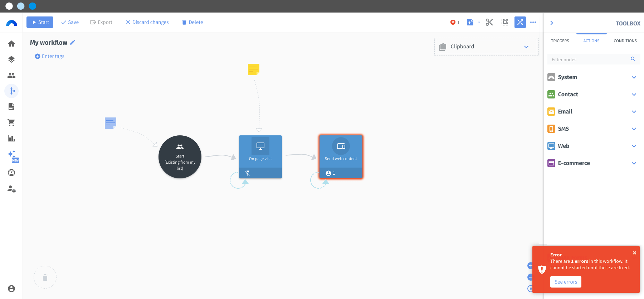The width and height of the screenshot is (644, 299).
Task: Click the error count indicator
Action: [x=455, y=22]
